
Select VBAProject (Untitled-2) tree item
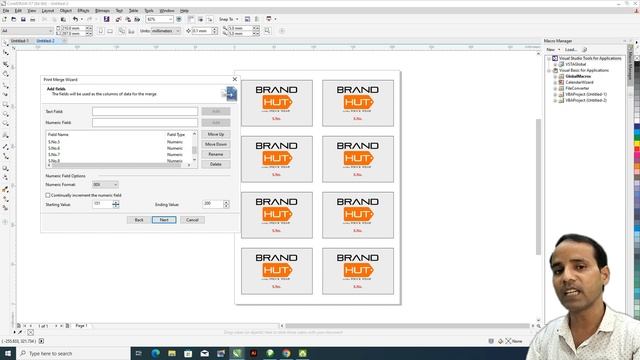tap(586, 100)
